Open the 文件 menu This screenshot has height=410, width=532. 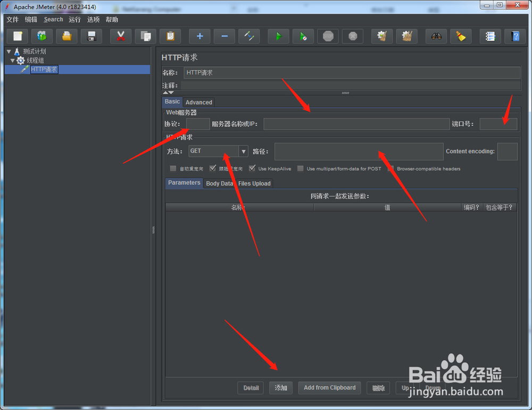pos(13,20)
